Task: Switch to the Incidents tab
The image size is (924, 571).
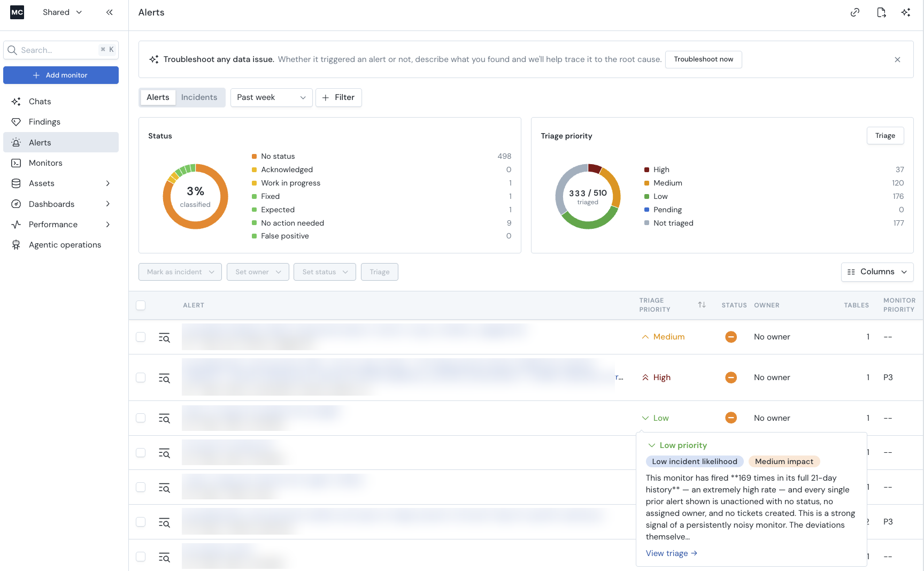Action: point(199,97)
